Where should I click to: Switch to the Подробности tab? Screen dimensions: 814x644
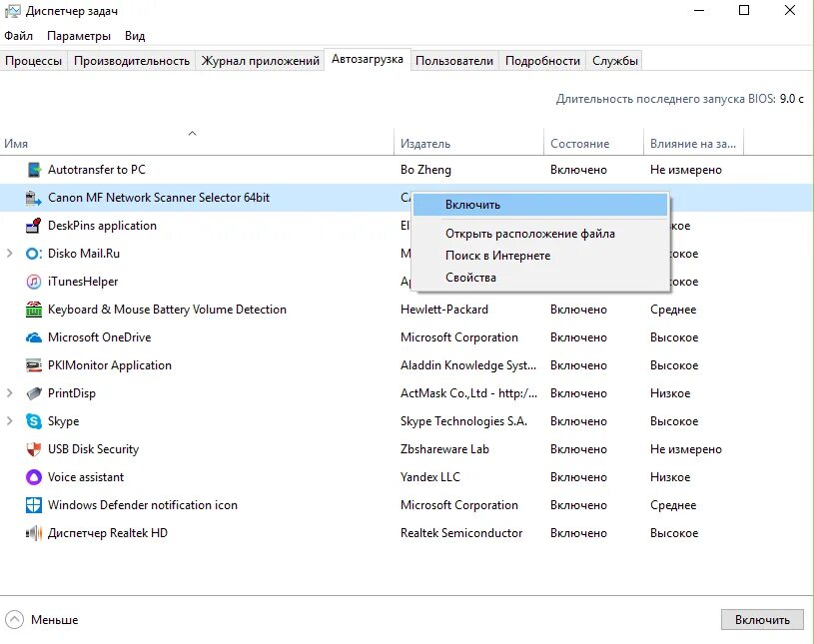click(542, 61)
